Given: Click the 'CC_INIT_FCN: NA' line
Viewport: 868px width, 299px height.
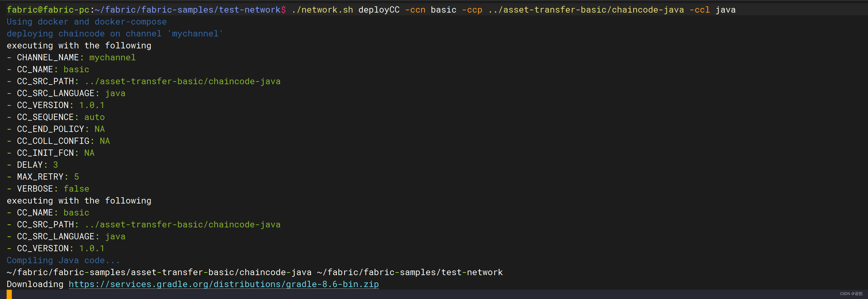Looking at the screenshot, I should 50,153.
